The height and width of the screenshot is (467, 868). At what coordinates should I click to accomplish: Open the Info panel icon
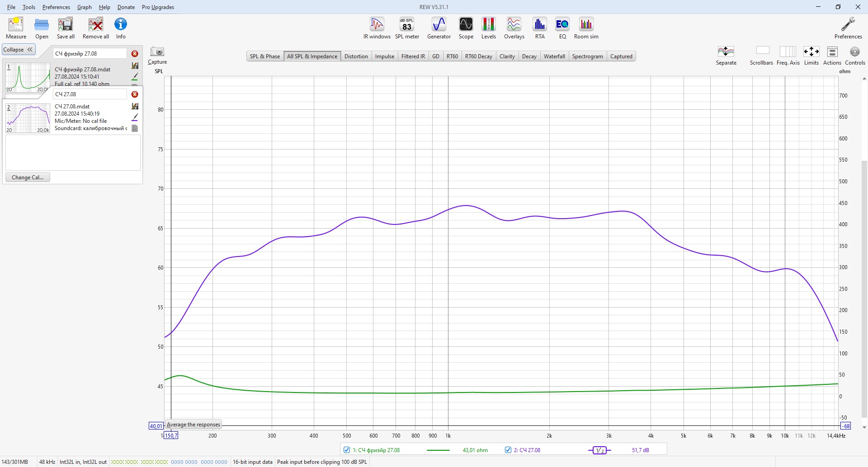pyautogui.click(x=121, y=28)
